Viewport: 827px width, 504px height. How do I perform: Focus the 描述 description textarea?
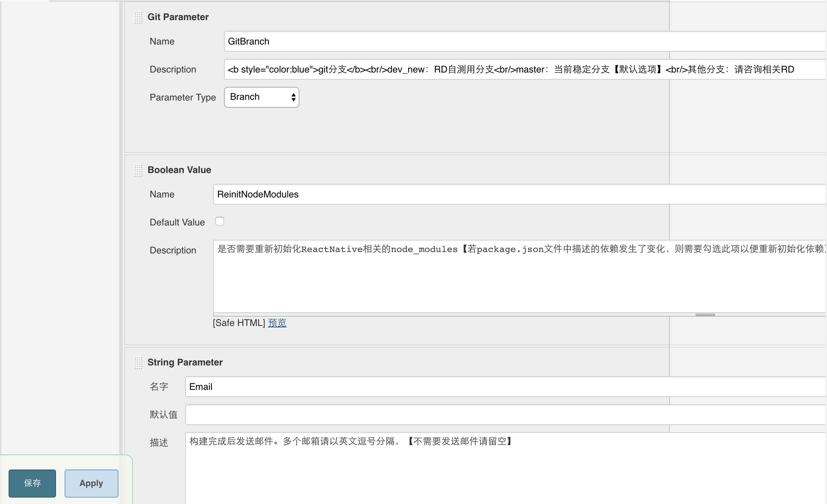click(506, 468)
